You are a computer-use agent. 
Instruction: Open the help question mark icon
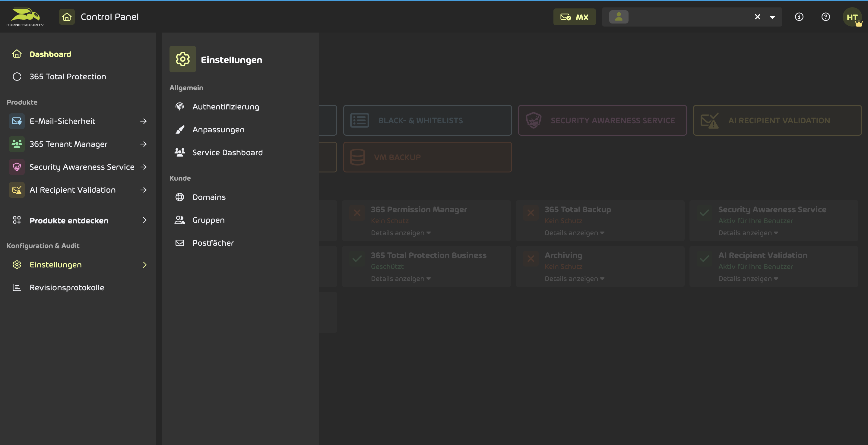pyautogui.click(x=825, y=17)
